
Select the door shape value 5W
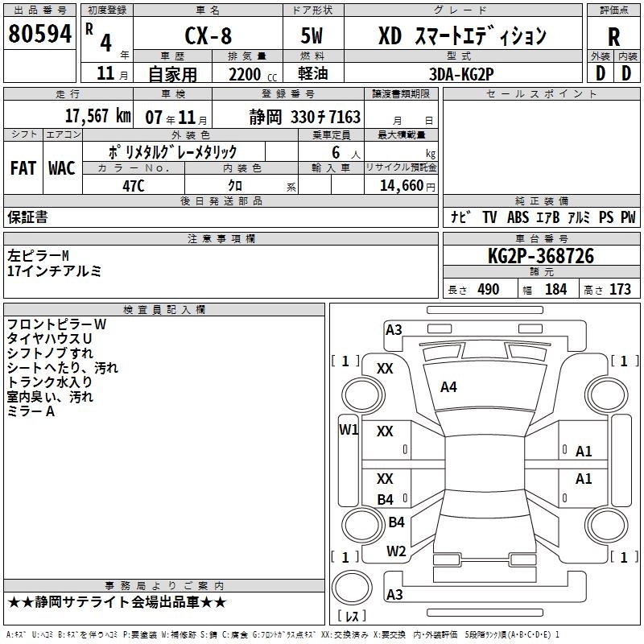(x=312, y=35)
